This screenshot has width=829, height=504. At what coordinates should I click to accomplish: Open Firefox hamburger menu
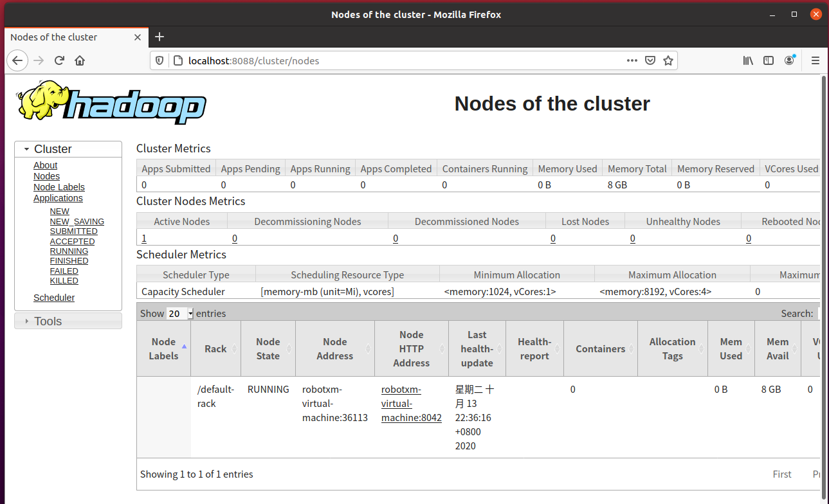coord(815,60)
